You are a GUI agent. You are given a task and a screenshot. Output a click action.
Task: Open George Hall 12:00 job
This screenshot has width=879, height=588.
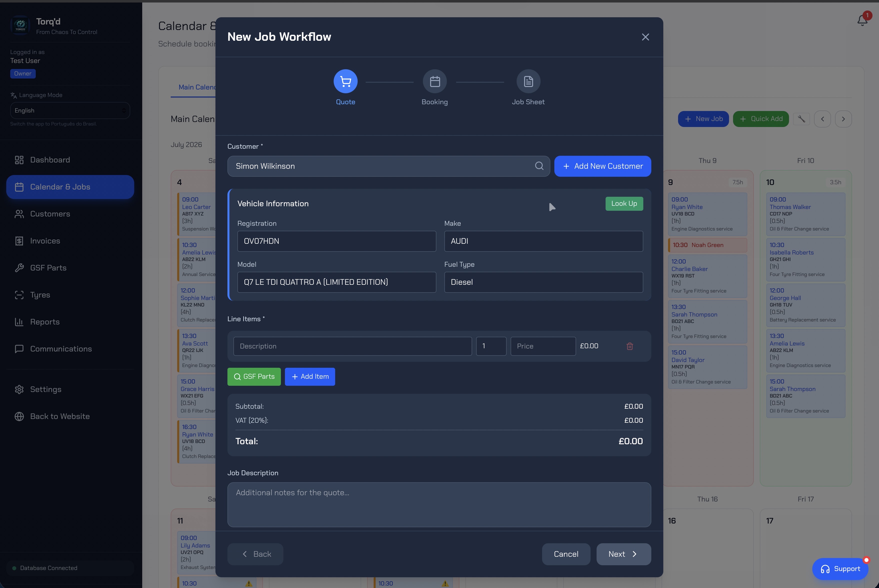[806, 305]
